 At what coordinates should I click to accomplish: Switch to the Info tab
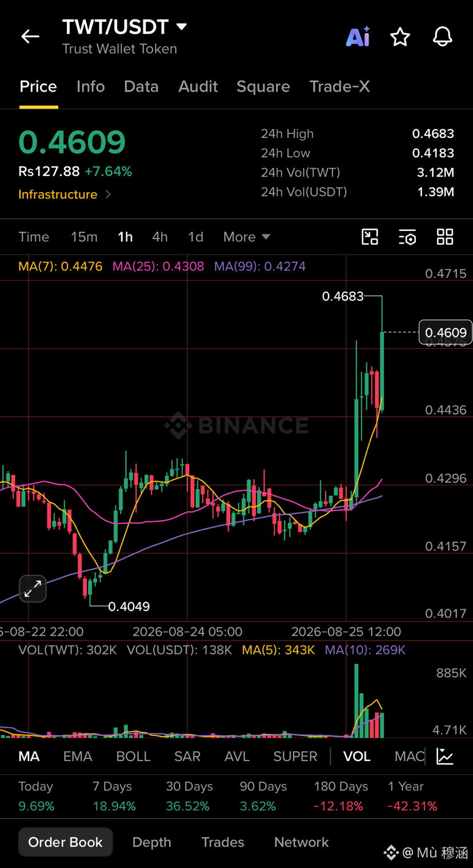[x=91, y=86]
